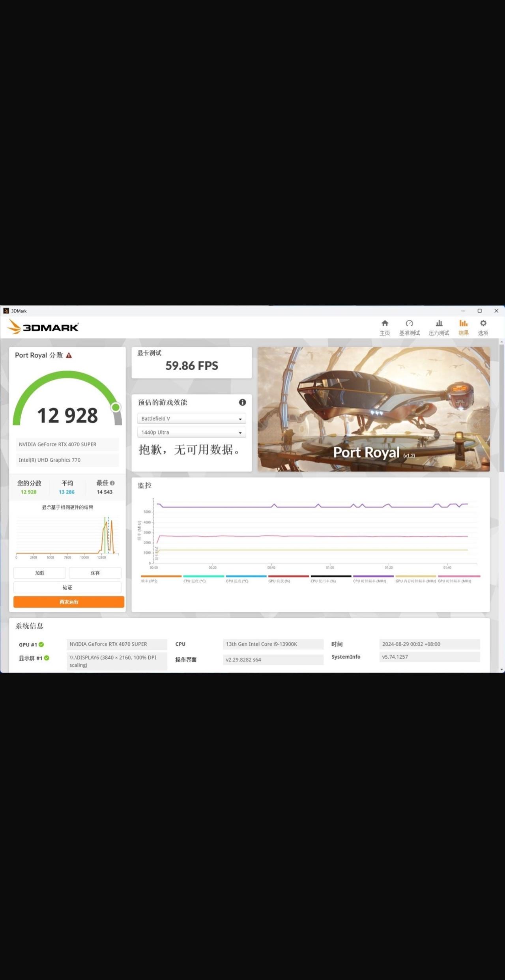Click the 3DMark logo in header
Image resolution: width=505 pixels, height=980 pixels.
click(43, 327)
